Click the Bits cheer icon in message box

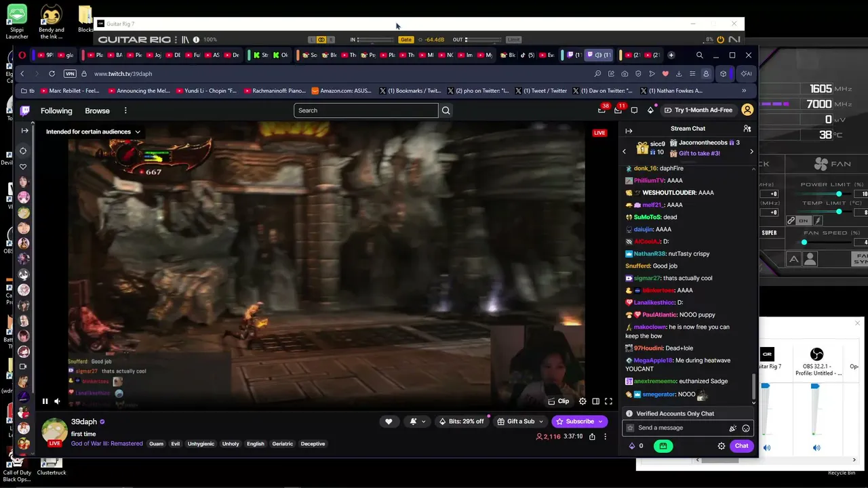[x=732, y=428]
